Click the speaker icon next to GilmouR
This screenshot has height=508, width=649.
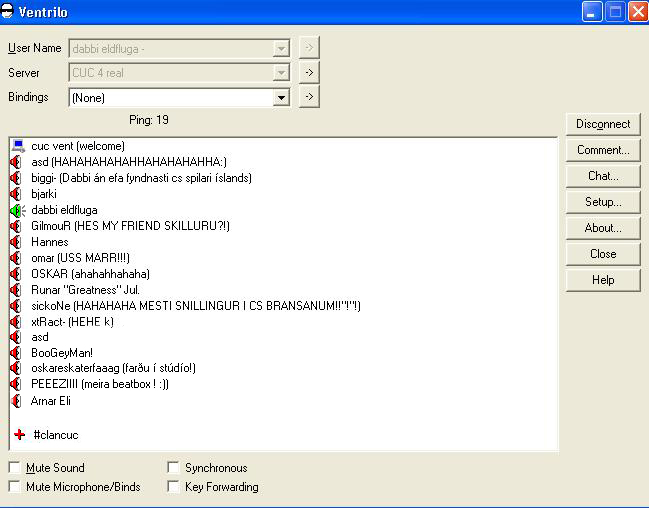tap(16, 226)
